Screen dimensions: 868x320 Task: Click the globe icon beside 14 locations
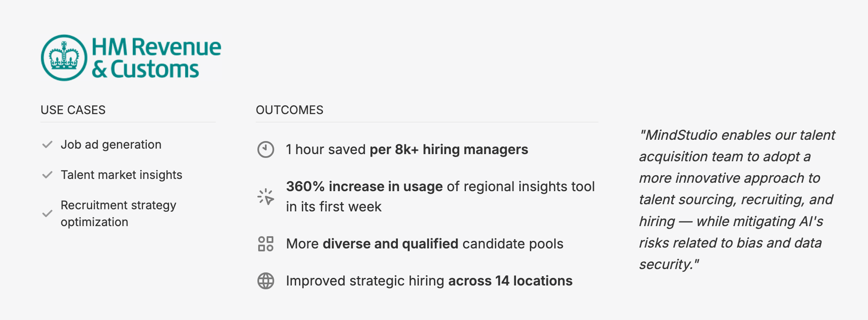point(265,281)
